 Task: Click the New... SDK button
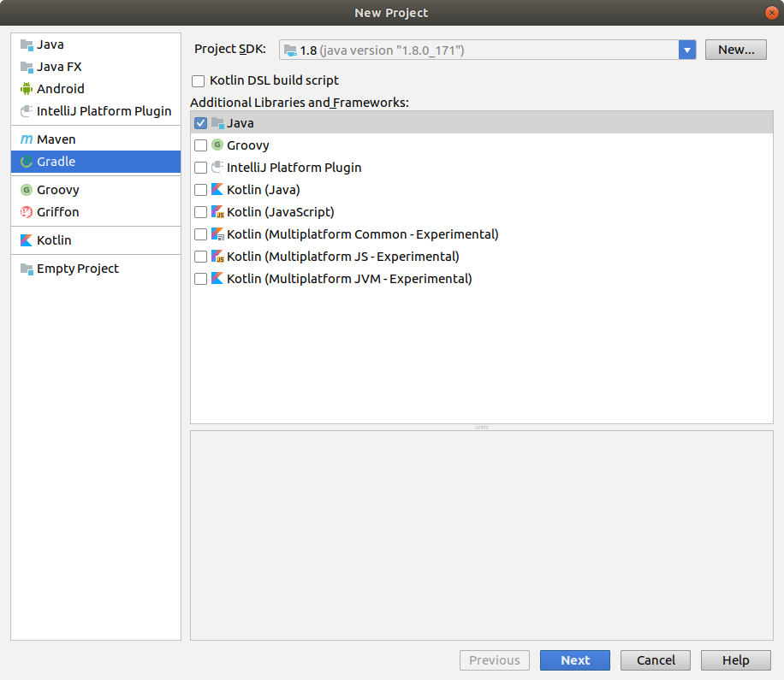735,50
